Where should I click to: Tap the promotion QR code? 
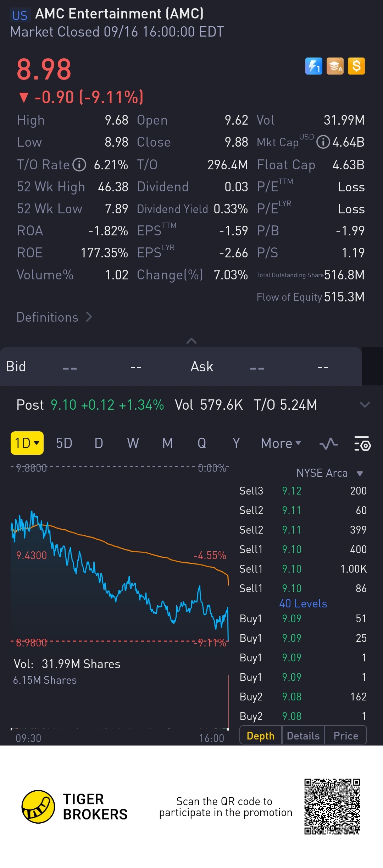(332, 807)
